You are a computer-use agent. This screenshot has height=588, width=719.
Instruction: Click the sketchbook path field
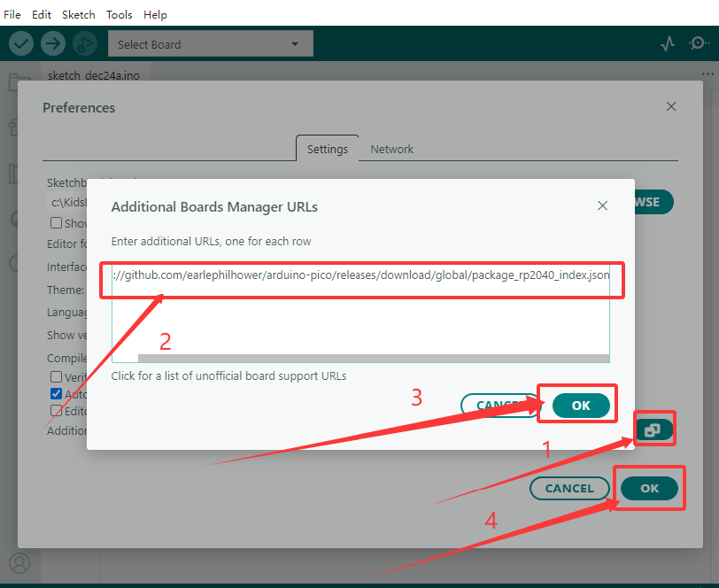pyautogui.click(x=67, y=202)
